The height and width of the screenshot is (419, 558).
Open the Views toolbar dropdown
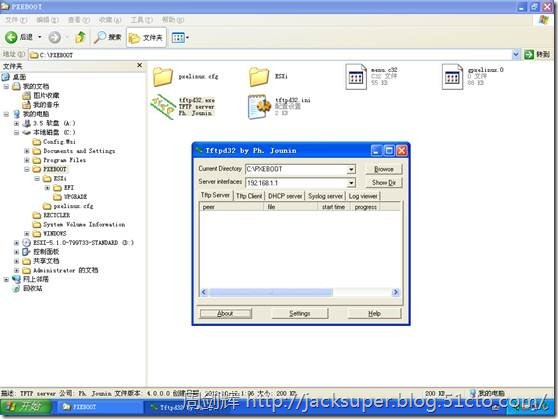(x=180, y=37)
